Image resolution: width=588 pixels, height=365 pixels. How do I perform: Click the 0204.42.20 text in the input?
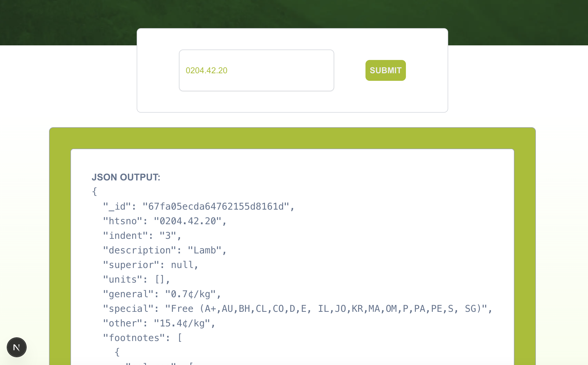(x=206, y=70)
